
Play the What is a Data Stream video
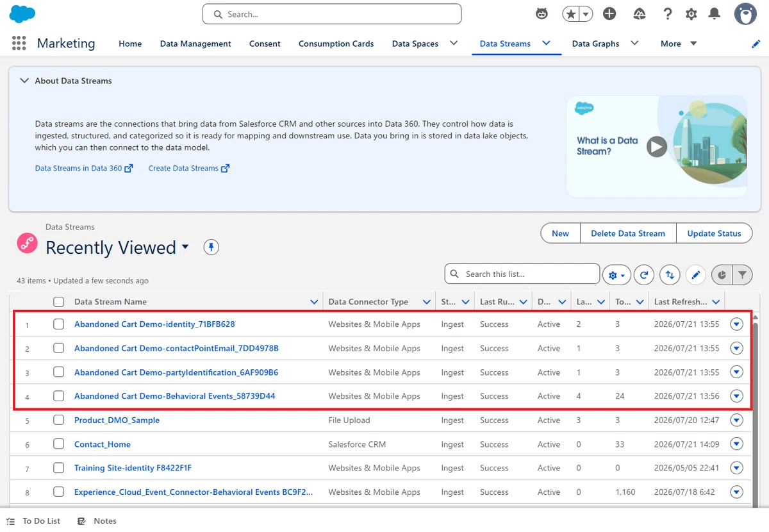tap(656, 147)
